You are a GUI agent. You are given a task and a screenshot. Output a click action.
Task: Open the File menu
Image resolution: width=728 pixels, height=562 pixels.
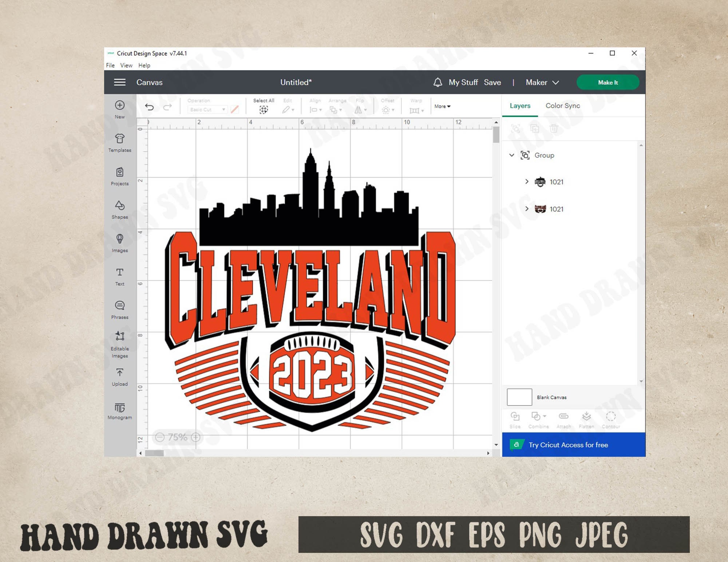pyautogui.click(x=110, y=65)
